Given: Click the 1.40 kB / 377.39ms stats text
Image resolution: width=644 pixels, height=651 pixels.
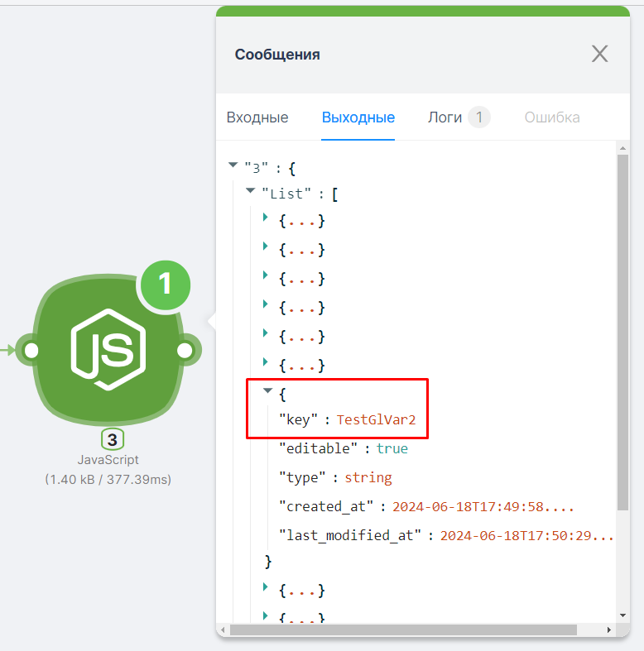Looking at the screenshot, I should pyautogui.click(x=108, y=480).
